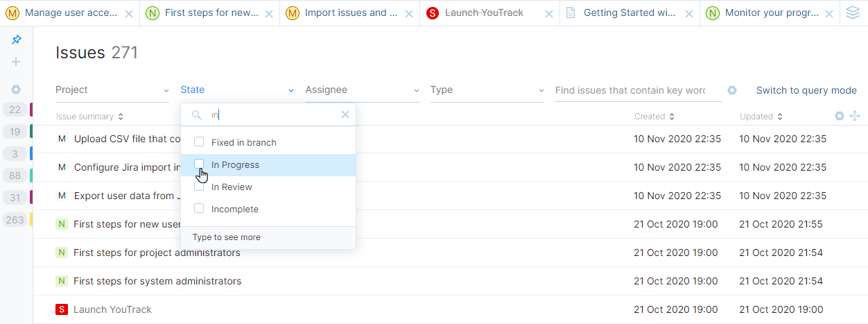Check the In Progress state option
868x324 pixels.
(199, 164)
